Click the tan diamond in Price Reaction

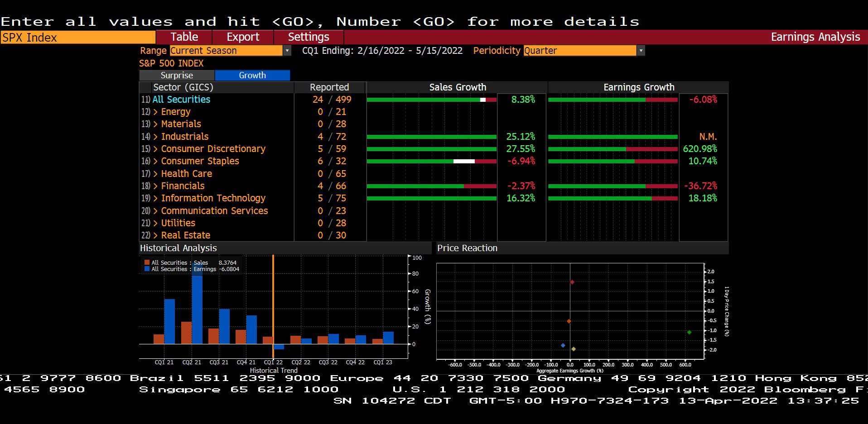tap(574, 349)
